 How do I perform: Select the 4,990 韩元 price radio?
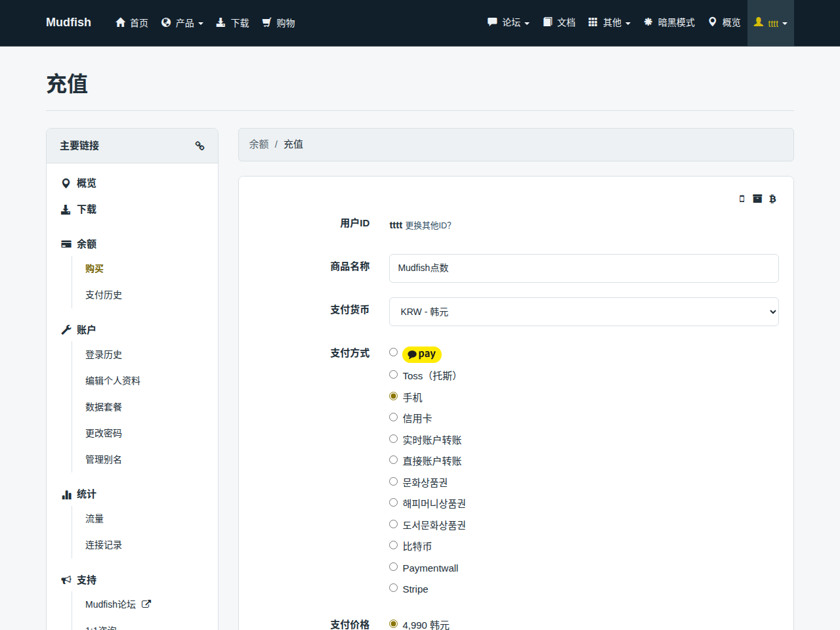coord(393,624)
